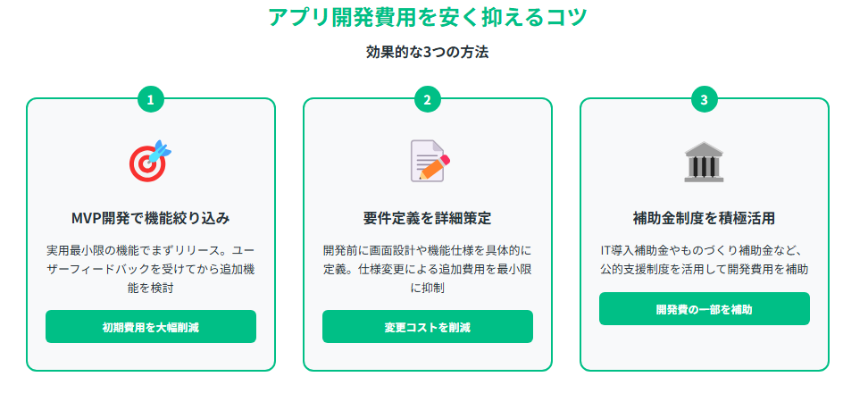Click the 補助金制度を積極活用 card title
868x402 pixels.
point(705,218)
